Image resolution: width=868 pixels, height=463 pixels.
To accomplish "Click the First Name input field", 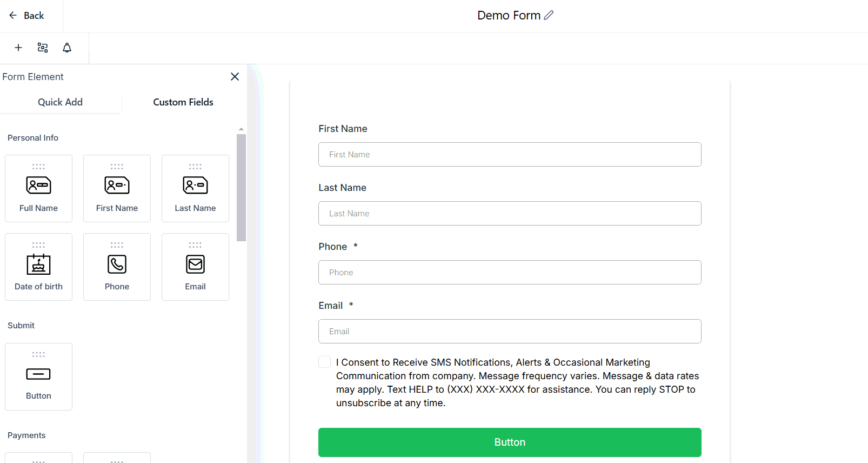I will click(510, 155).
